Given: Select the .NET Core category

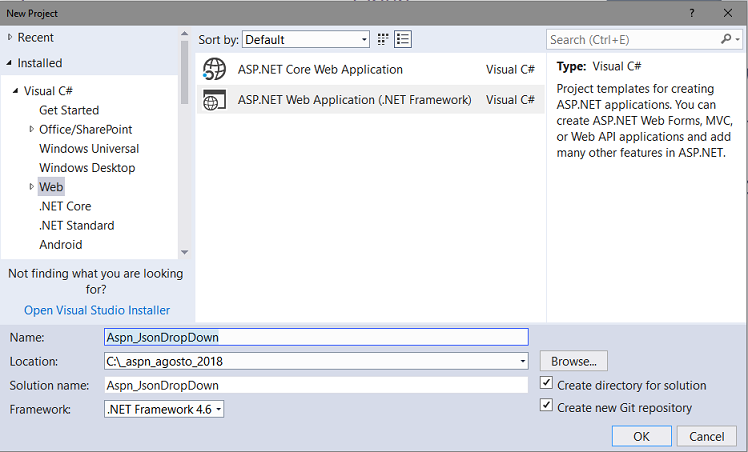Looking at the screenshot, I should point(65,206).
